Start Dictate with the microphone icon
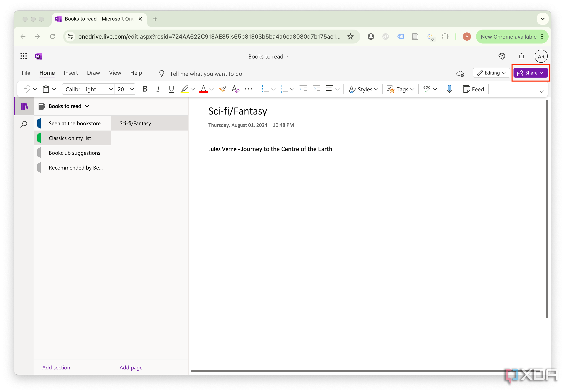The height and width of the screenshot is (392, 565). point(449,89)
